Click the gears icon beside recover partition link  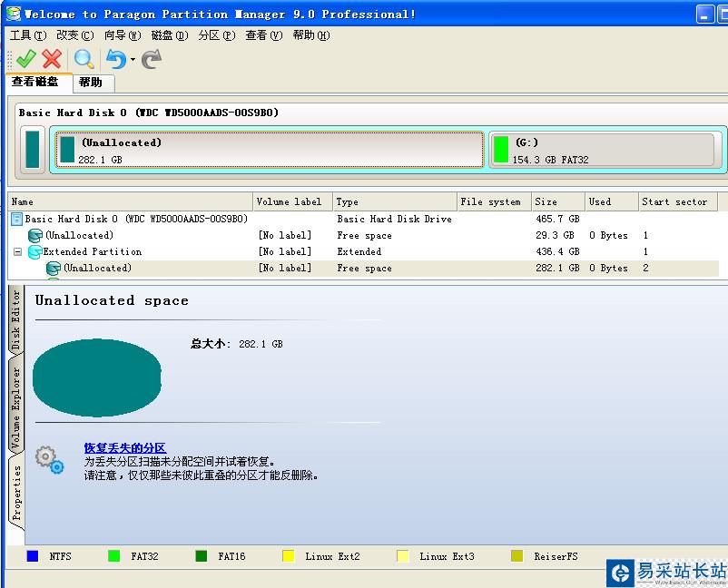click(50, 460)
